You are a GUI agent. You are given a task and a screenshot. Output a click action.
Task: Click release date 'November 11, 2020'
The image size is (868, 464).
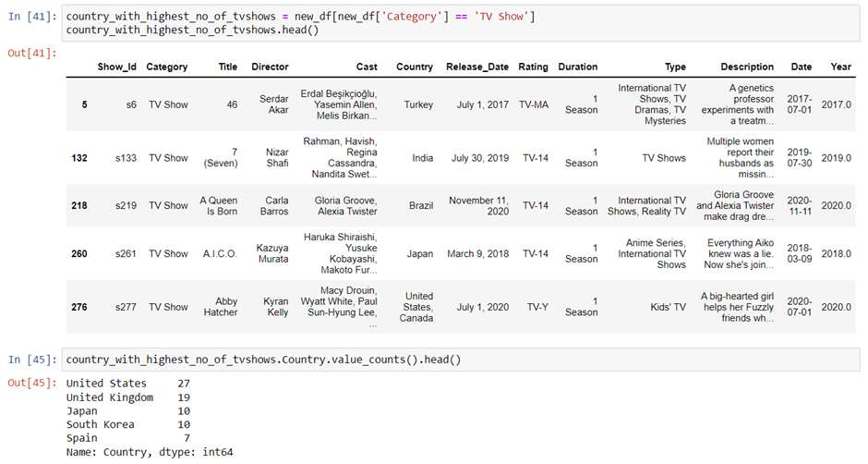[479, 206]
